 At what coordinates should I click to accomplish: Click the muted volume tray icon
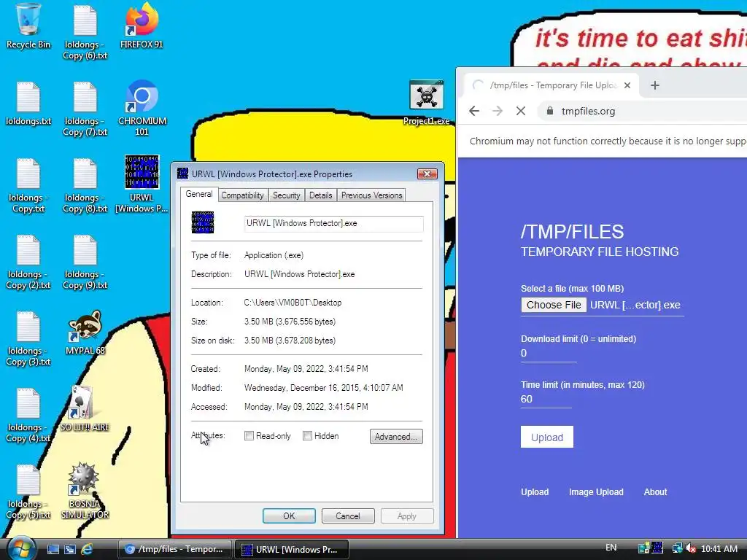691,548
